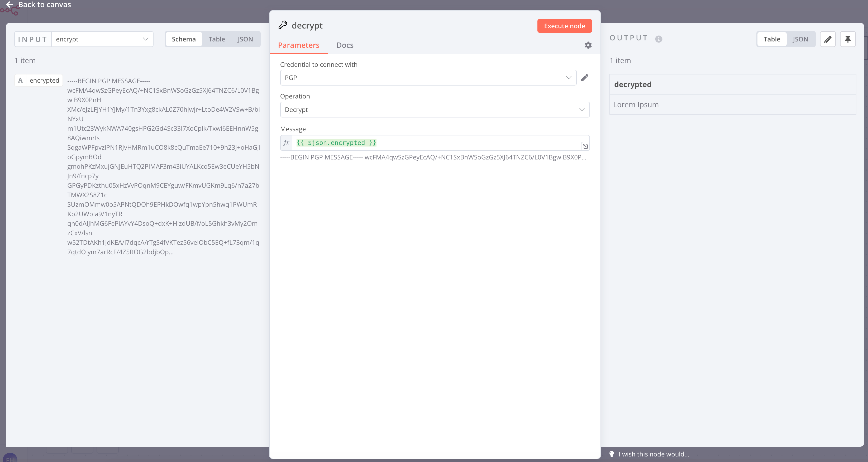Click the back arrow to canvas

[x=9, y=4]
